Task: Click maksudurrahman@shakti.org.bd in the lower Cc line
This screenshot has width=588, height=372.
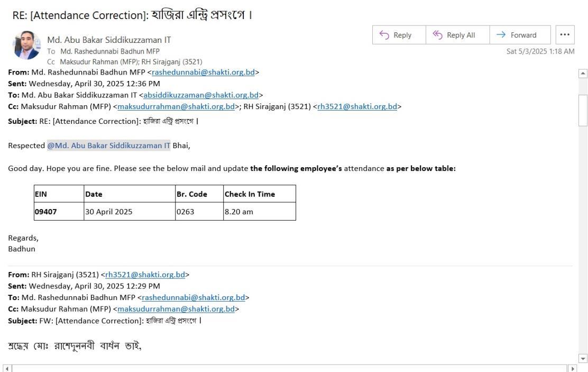Action: tap(176, 310)
